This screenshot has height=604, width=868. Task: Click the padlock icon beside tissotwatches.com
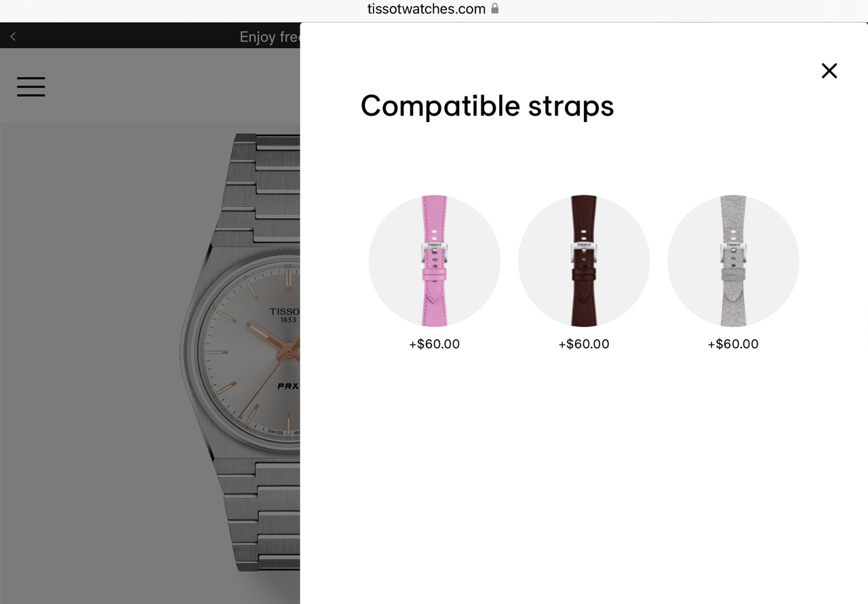(x=495, y=9)
